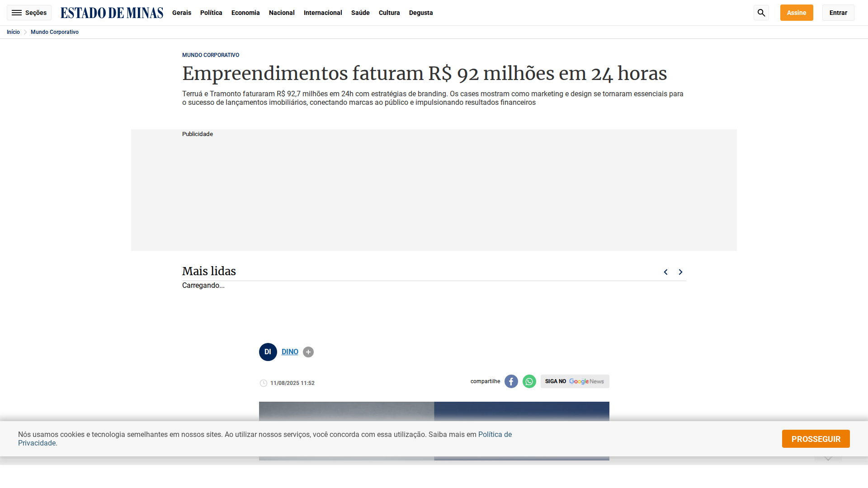The image size is (868, 488).
Task: Click the Publicidade ad area
Action: pos(434,190)
